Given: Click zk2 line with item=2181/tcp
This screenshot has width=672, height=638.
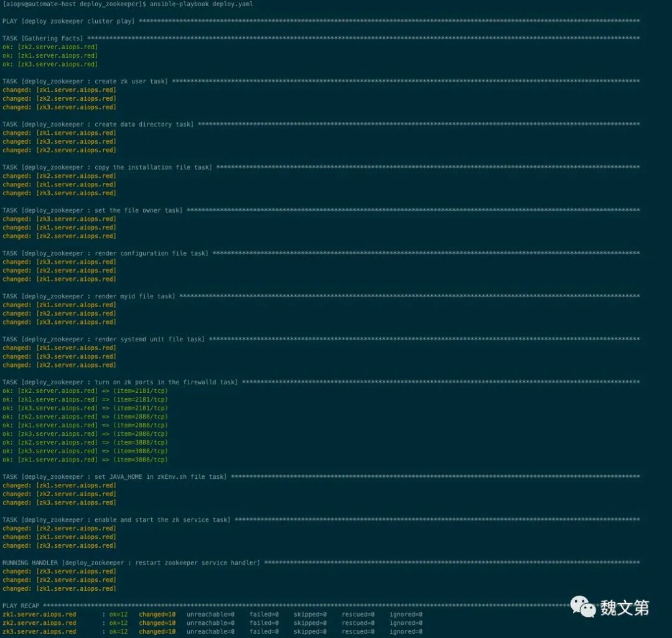Looking at the screenshot, I should (85, 391).
